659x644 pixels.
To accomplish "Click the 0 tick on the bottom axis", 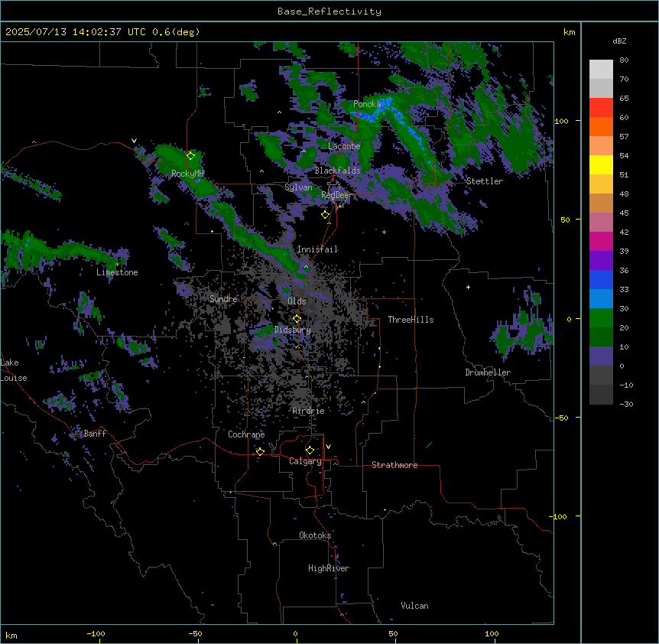I will point(295,633).
